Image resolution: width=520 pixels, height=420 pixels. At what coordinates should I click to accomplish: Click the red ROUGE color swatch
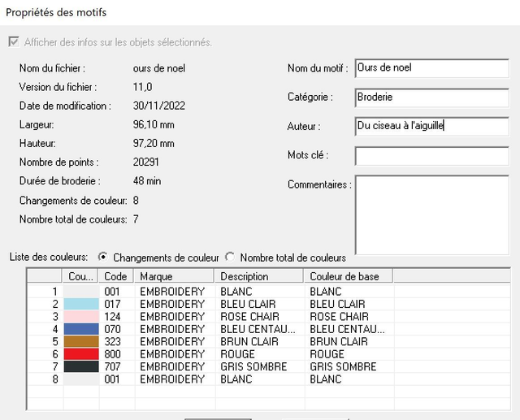point(81,354)
